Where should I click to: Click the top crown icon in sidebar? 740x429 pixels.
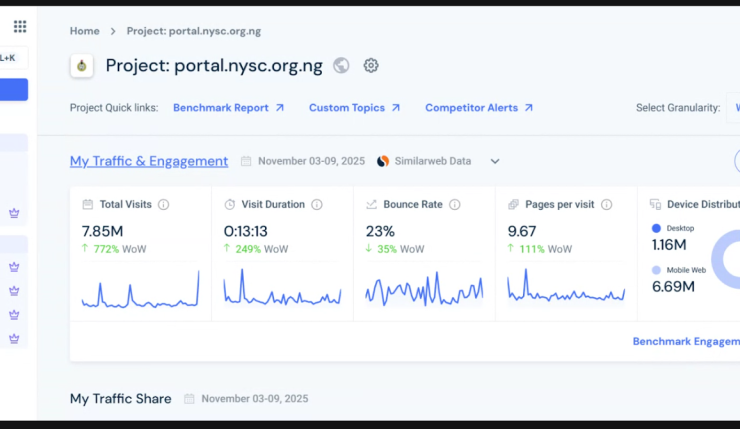tap(14, 213)
